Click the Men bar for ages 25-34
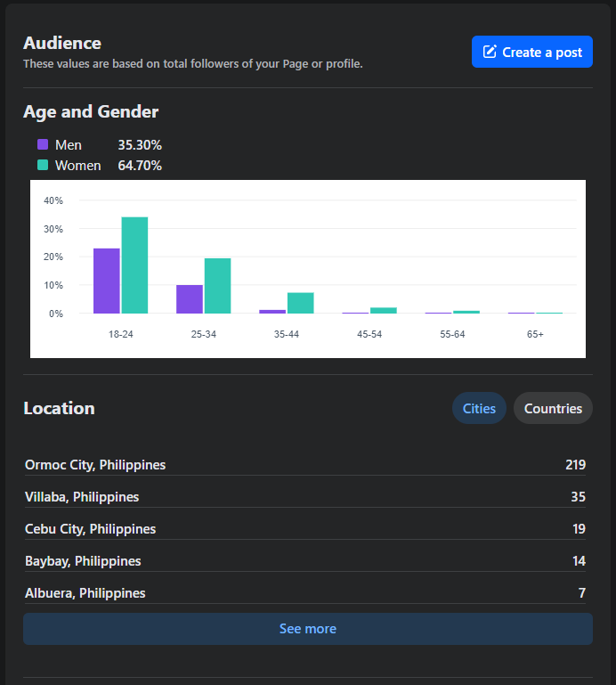Image resolution: width=616 pixels, height=685 pixels. 190,299
